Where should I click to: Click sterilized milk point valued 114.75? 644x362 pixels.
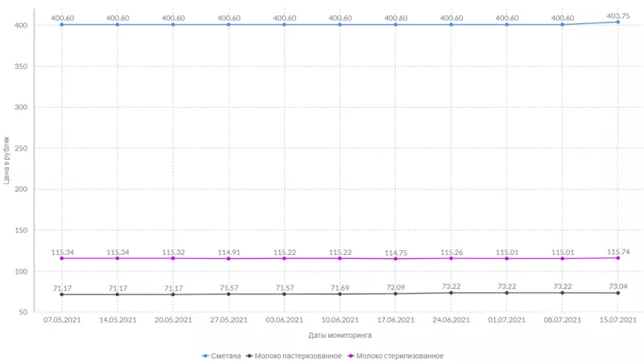point(395,258)
